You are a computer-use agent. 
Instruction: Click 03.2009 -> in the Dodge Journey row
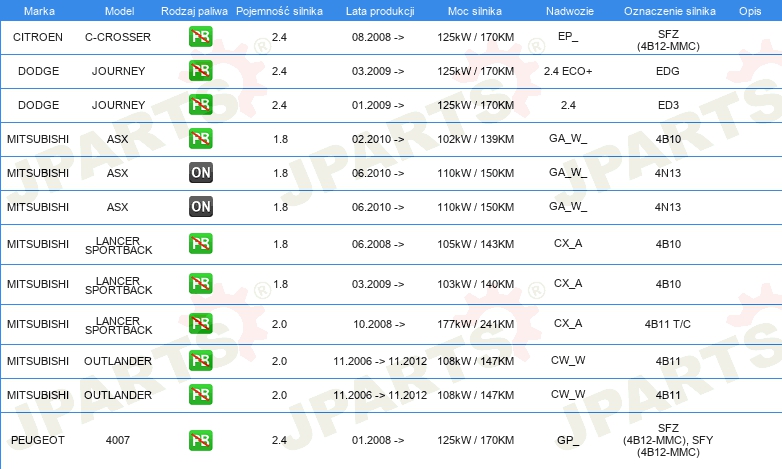pos(378,71)
